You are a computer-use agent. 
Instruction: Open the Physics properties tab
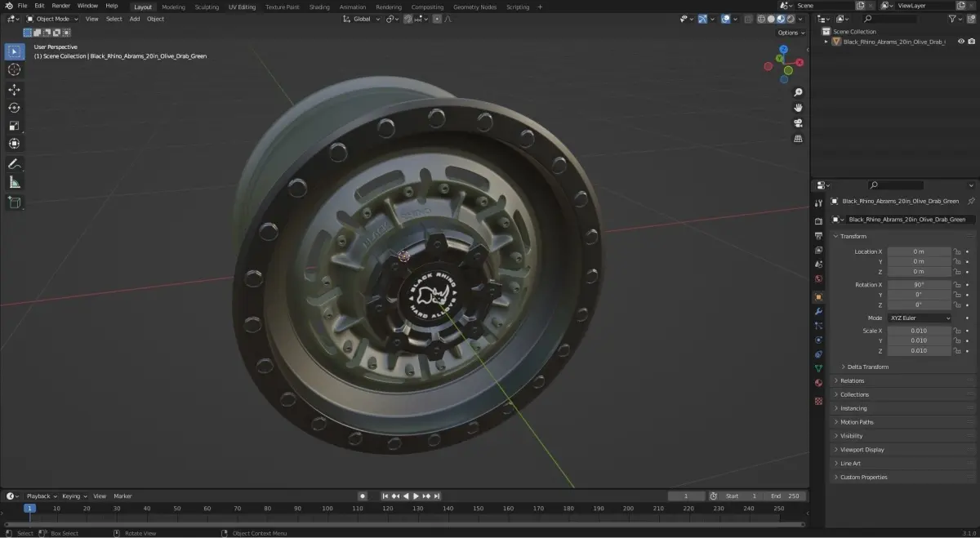pos(818,340)
